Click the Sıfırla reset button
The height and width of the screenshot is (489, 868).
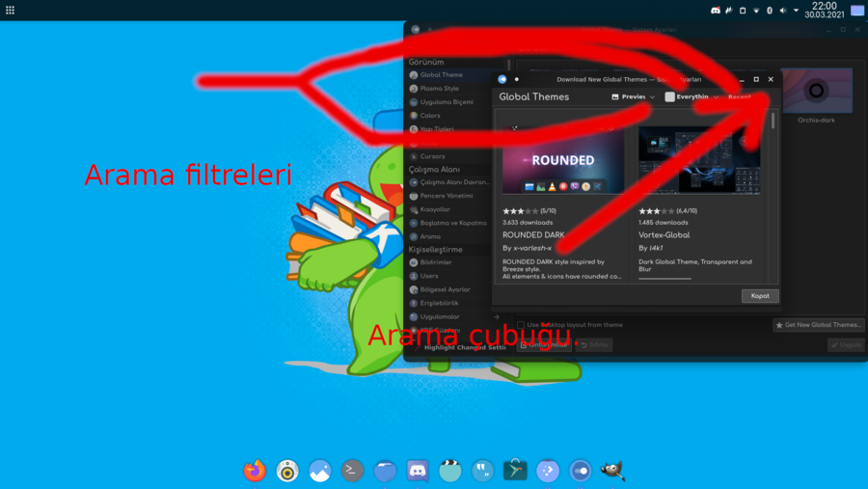[594, 345]
